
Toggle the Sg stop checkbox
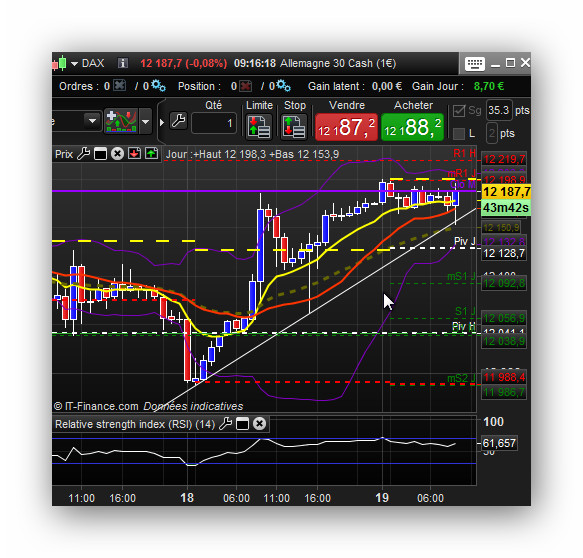(459, 110)
